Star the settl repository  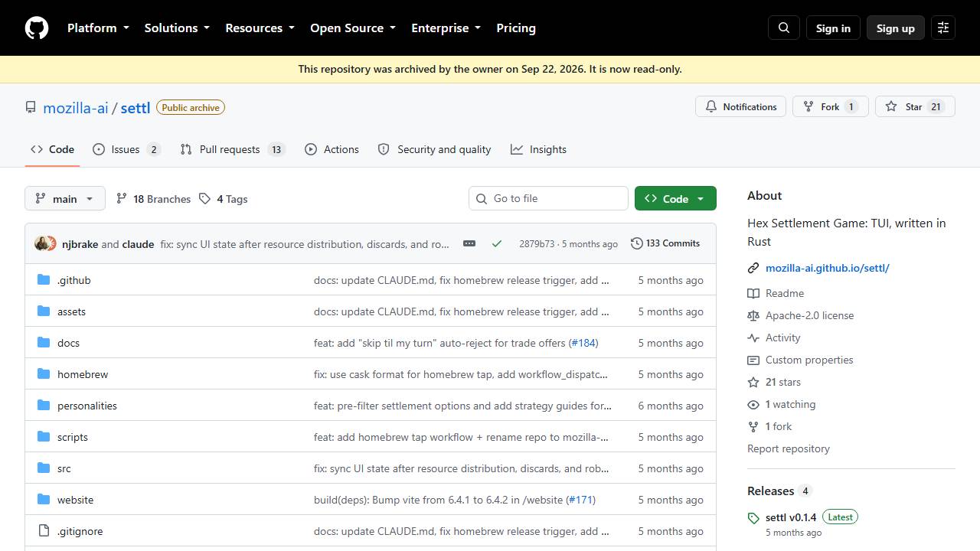[915, 106]
